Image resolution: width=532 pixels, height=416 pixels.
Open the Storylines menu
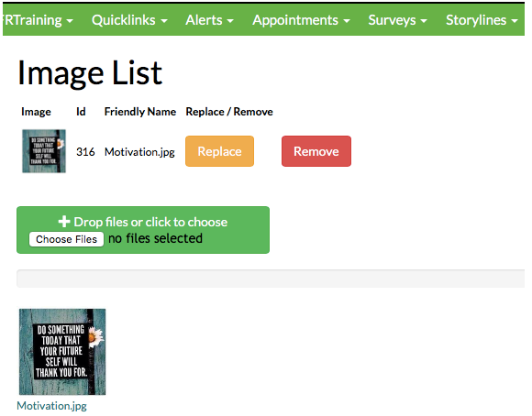482,20
